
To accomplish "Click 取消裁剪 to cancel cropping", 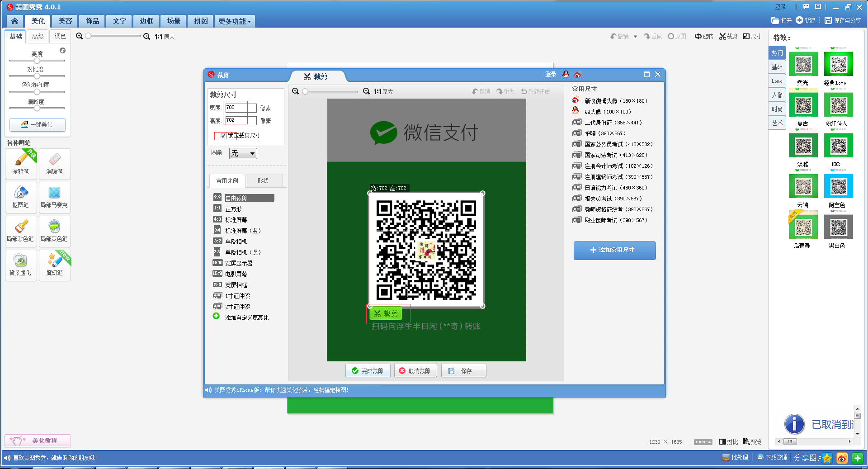I will pos(415,371).
